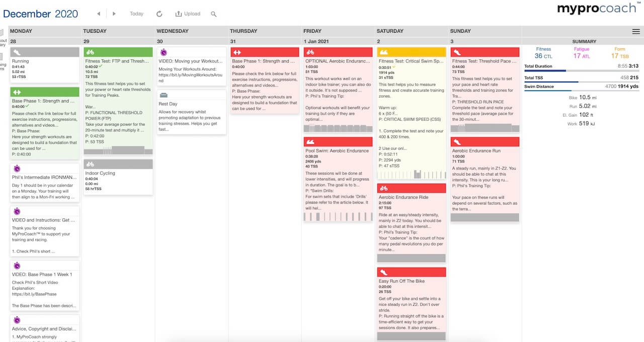Go to previous week arrow

pyautogui.click(x=99, y=14)
